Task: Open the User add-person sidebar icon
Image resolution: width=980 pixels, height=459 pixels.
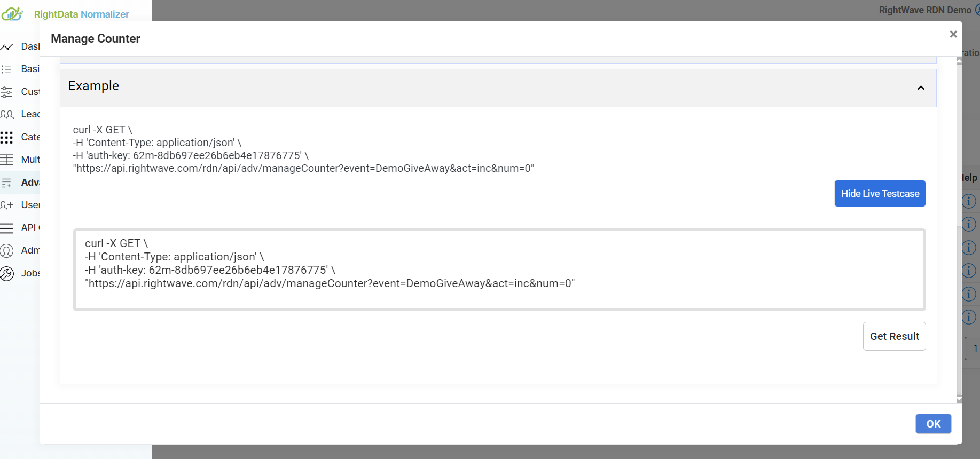Action: tap(7, 205)
